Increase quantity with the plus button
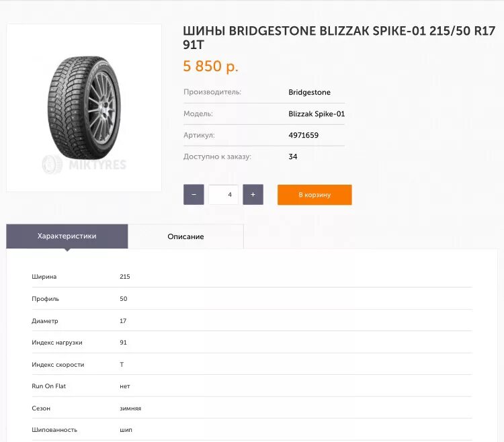The image size is (504, 442). [x=253, y=195]
